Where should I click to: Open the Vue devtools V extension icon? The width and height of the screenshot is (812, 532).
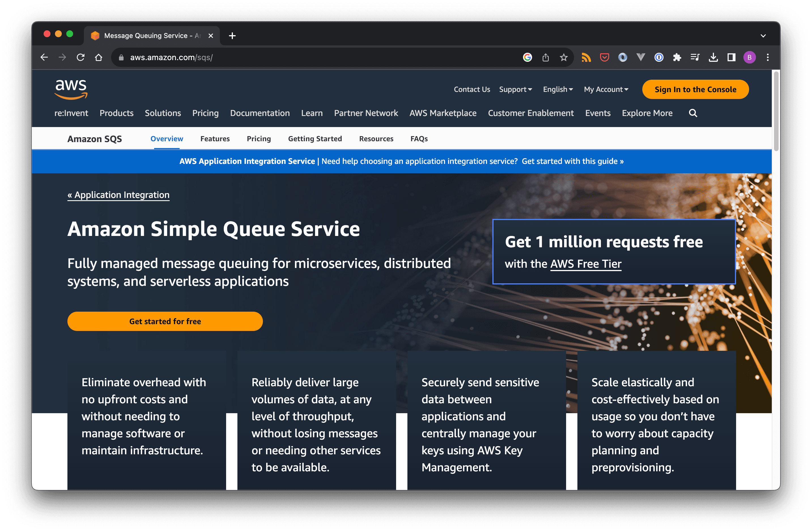click(640, 57)
